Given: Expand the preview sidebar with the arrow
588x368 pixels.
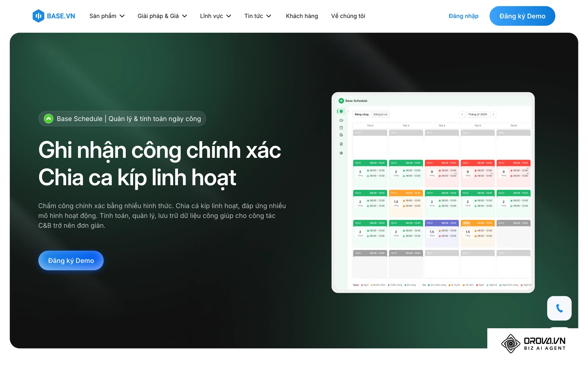Looking at the screenshot, I should pyautogui.click(x=348, y=111).
